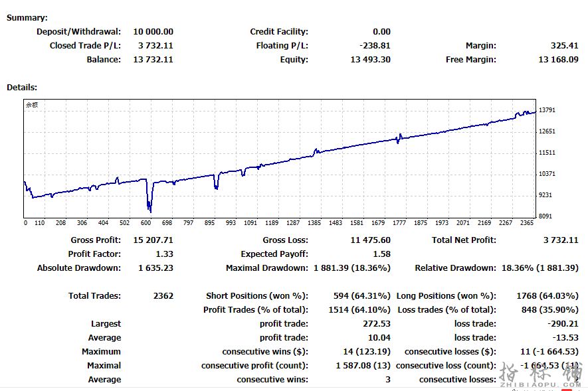Click the 1189 x-axis tick label
The image size is (588, 391).
tap(272, 222)
